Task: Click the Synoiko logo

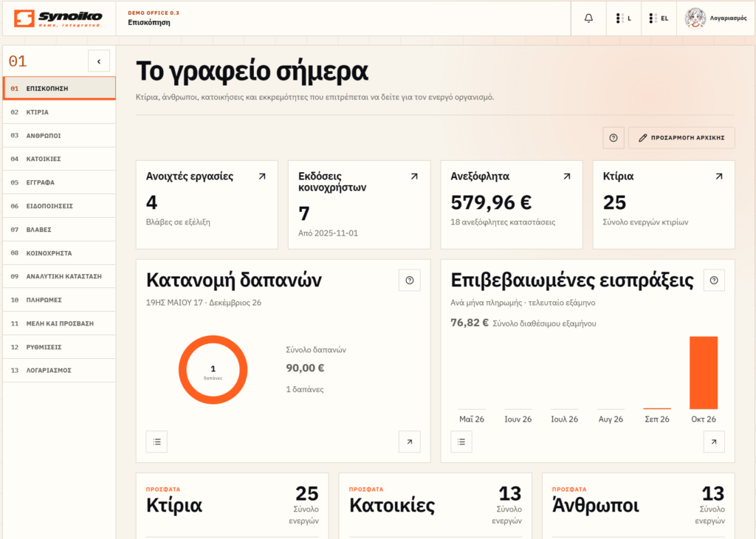Action: point(58,18)
